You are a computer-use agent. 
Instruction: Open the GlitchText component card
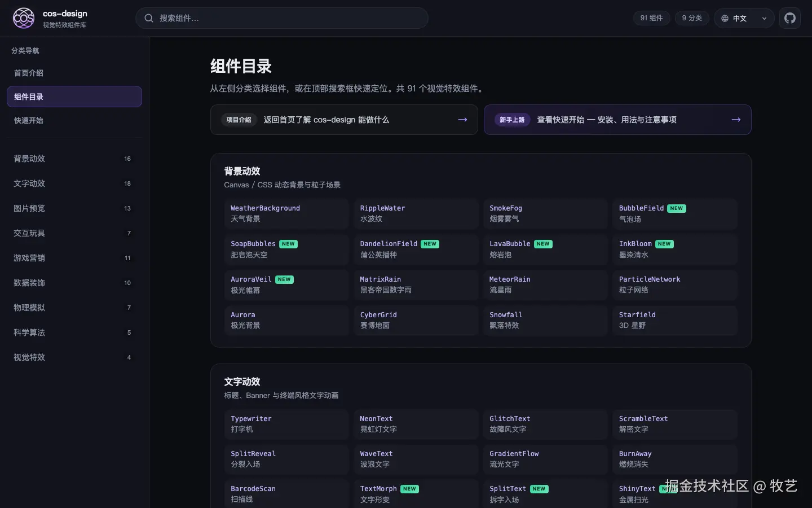tap(545, 424)
